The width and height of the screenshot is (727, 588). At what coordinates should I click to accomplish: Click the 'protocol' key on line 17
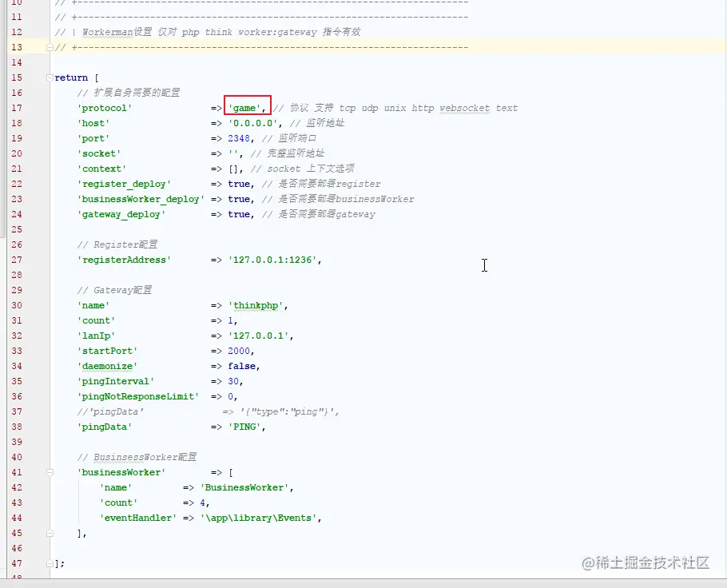click(105, 108)
